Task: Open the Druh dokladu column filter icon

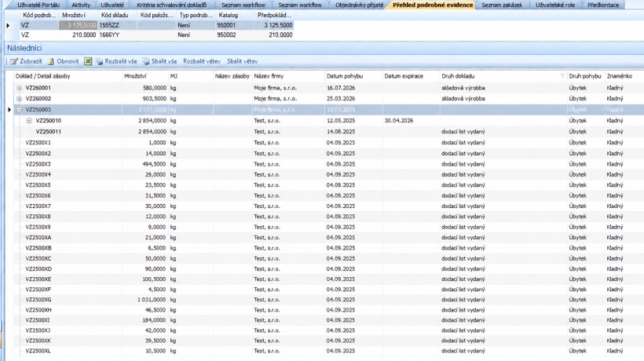Action: [562, 76]
